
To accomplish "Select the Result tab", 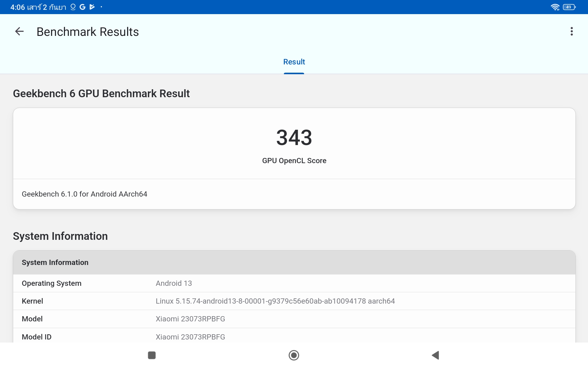I will click(x=294, y=62).
